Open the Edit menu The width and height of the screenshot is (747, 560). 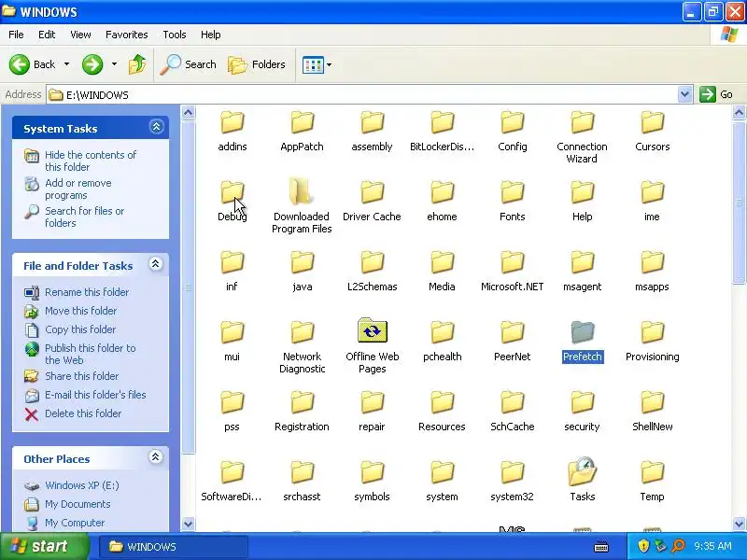pyautogui.click(x=47, y=35)
